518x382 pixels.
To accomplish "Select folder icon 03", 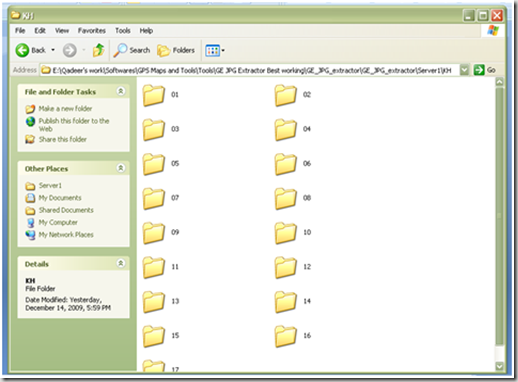I will click(154, 129).
